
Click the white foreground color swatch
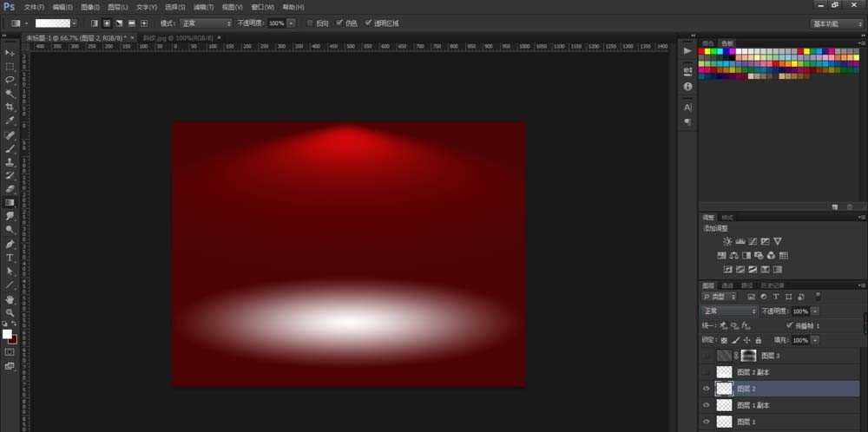tap(7, 334)
